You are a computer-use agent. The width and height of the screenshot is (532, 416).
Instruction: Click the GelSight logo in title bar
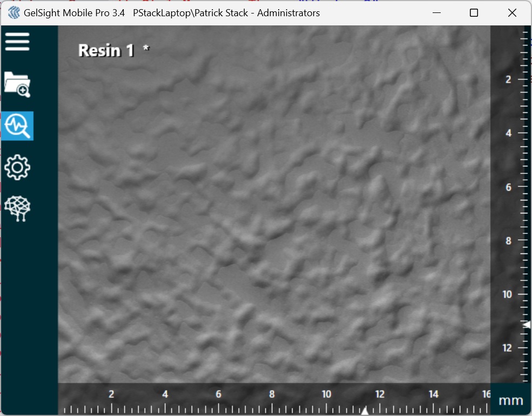[x=14, y=13]
